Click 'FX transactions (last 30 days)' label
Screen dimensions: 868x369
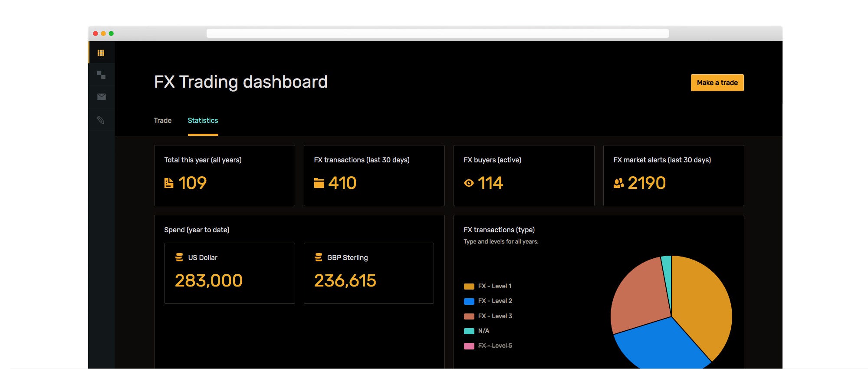click(x=362, y=160)
